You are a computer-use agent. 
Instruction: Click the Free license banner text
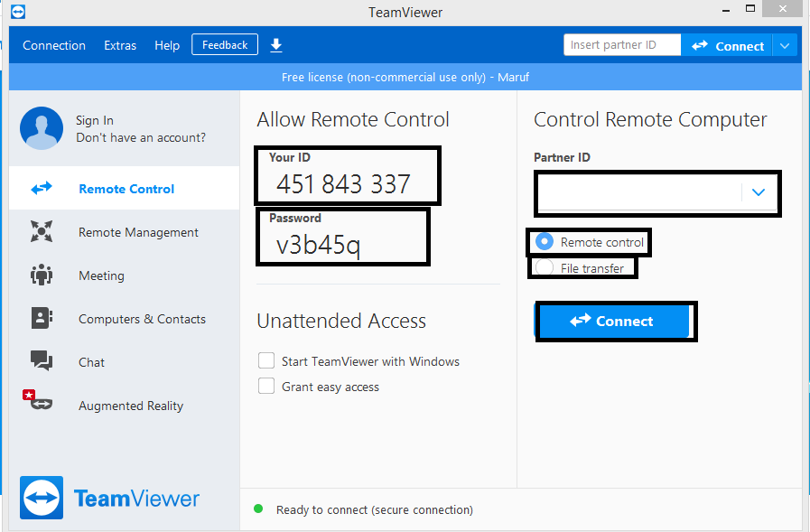405,77
